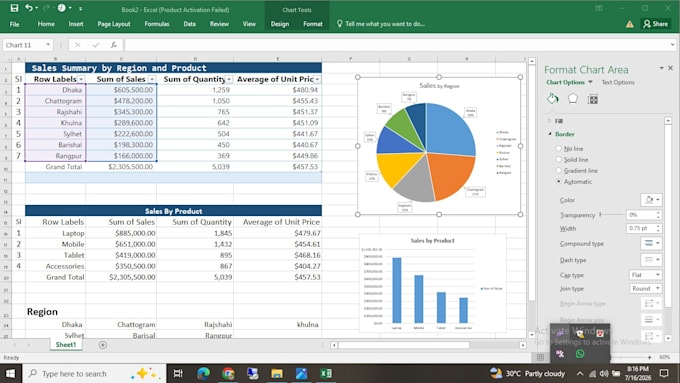Open the Name Box dropdown arrow
680x383 pixels.
(x=48, y=45)
